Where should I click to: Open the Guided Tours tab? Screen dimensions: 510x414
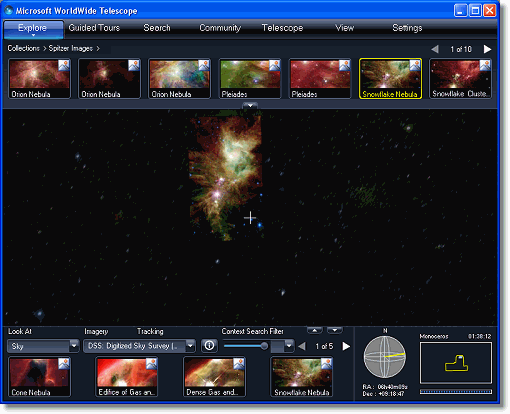click(94, 28)
